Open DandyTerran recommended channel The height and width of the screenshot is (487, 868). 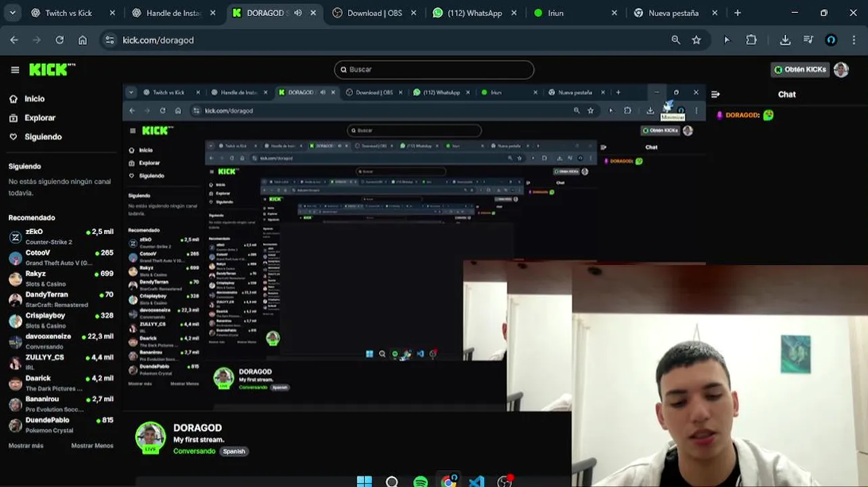tap(61, 300)
